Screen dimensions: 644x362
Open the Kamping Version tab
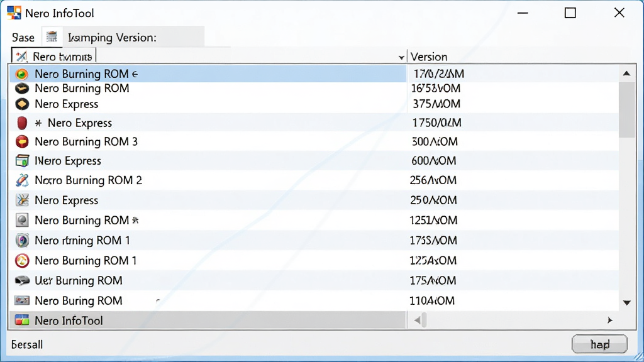click(x=112, y=37)
